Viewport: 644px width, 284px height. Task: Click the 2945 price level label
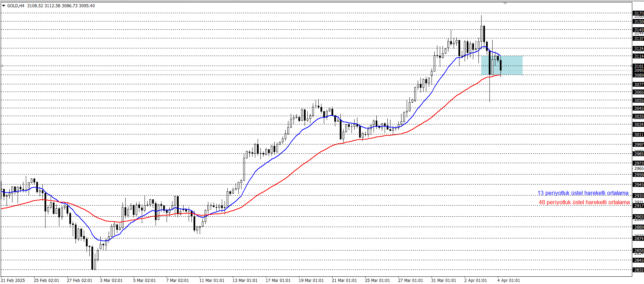(x=638, y=185)
